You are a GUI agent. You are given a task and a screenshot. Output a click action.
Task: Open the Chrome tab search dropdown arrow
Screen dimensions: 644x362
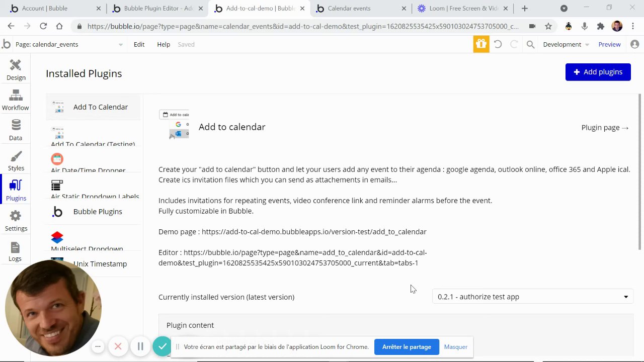click(564, 8)
